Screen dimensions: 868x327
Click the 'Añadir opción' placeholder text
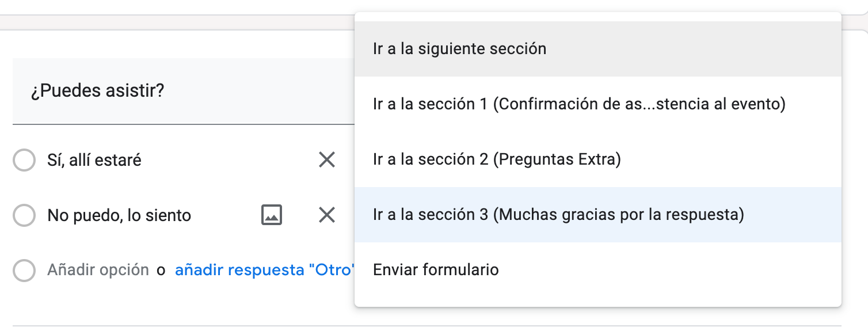tap(98, 270)
